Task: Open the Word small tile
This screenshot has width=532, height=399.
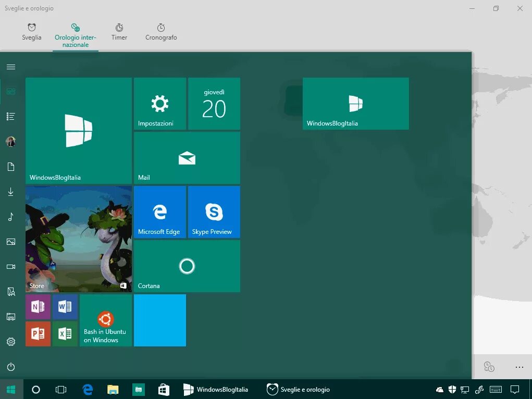Action: click(x=65, y=307)
